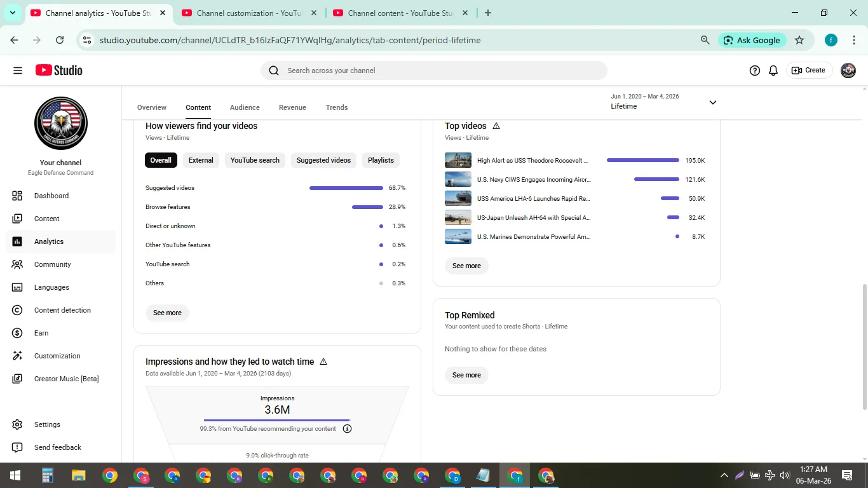
Task: Open the Help question mark icon
Action: (755, 71)
